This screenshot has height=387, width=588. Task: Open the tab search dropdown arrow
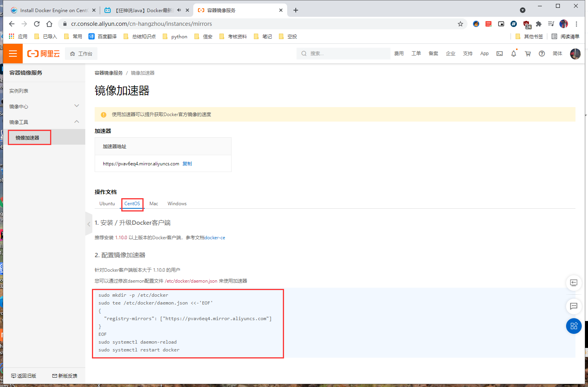(x=523, y=10)
